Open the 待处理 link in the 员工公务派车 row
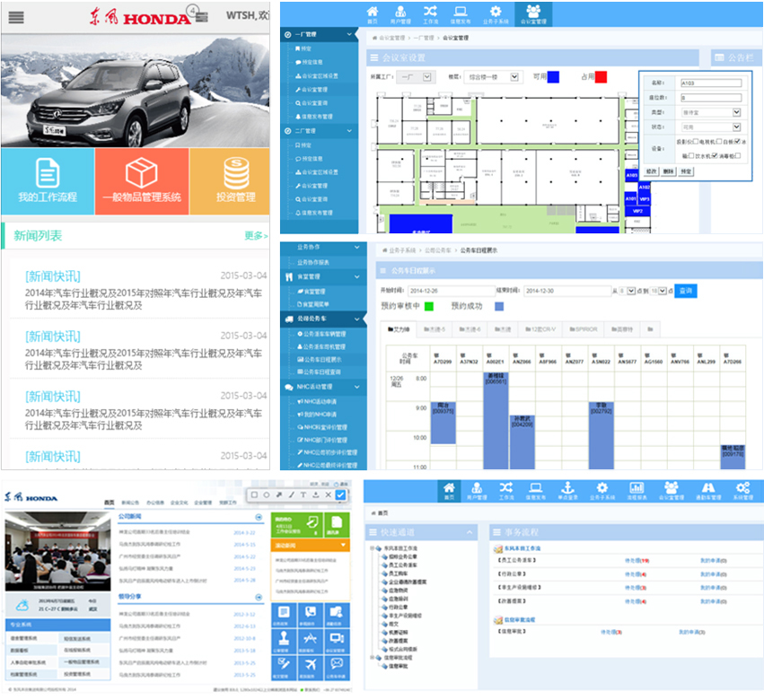The height and width of the screenshot is (700, 764). coord(637,561)
